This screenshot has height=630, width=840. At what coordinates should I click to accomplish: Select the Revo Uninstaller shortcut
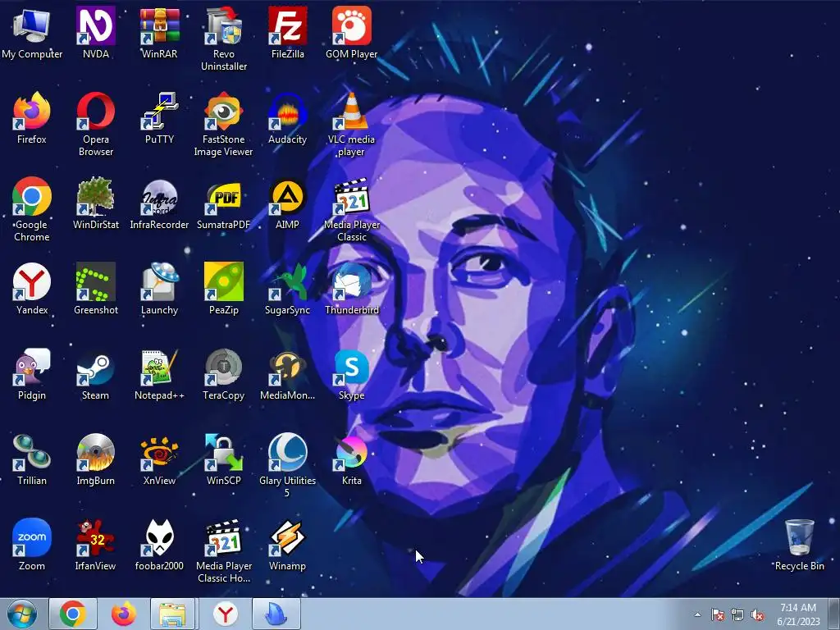tap(224, 39)
